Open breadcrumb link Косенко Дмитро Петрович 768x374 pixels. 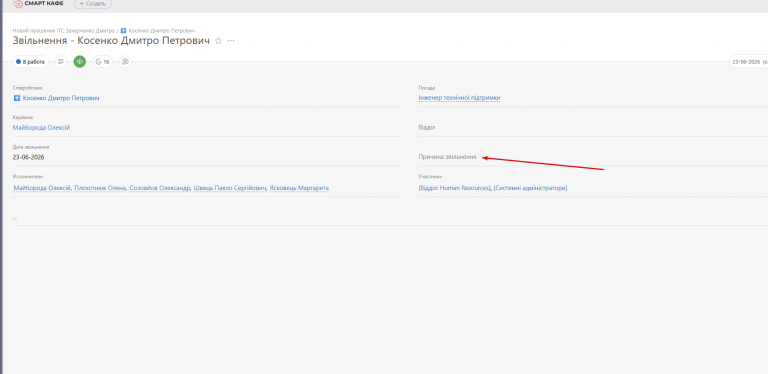(161, 30)
